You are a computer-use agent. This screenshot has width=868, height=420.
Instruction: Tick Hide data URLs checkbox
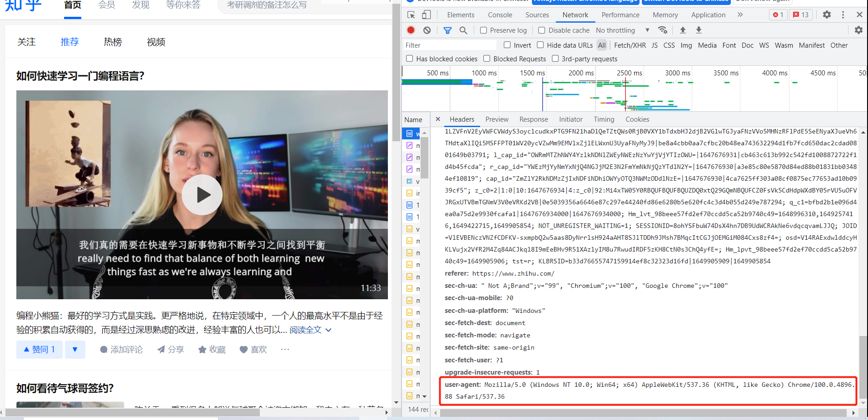coord(540,45)
